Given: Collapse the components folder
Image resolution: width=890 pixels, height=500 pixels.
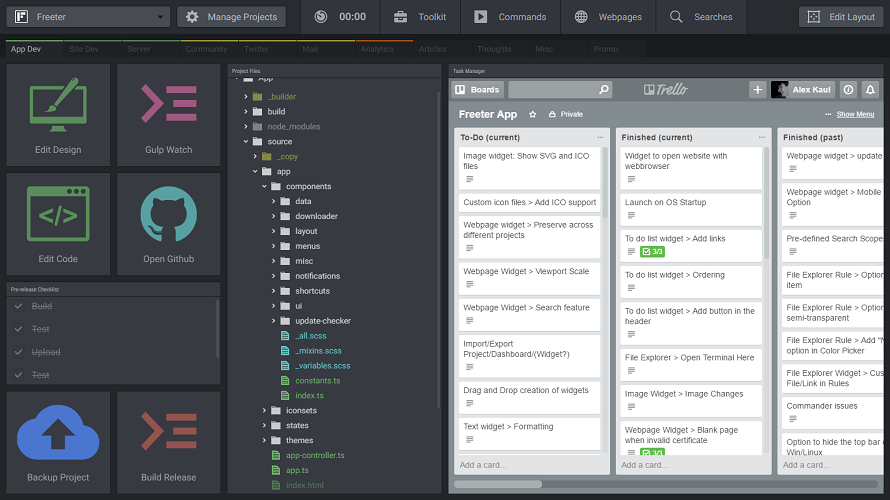Looking at the screenshot, I should pyautogui.click(x=265, y=186).
